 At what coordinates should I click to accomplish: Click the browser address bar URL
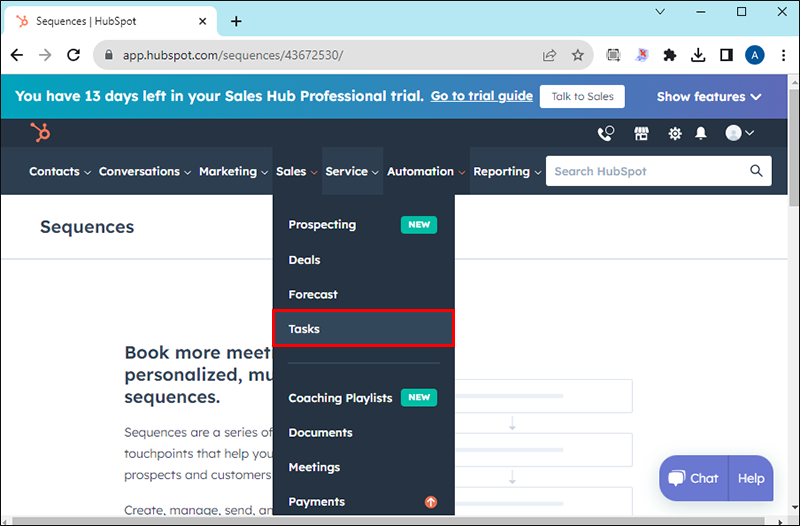tap(233, 55)
